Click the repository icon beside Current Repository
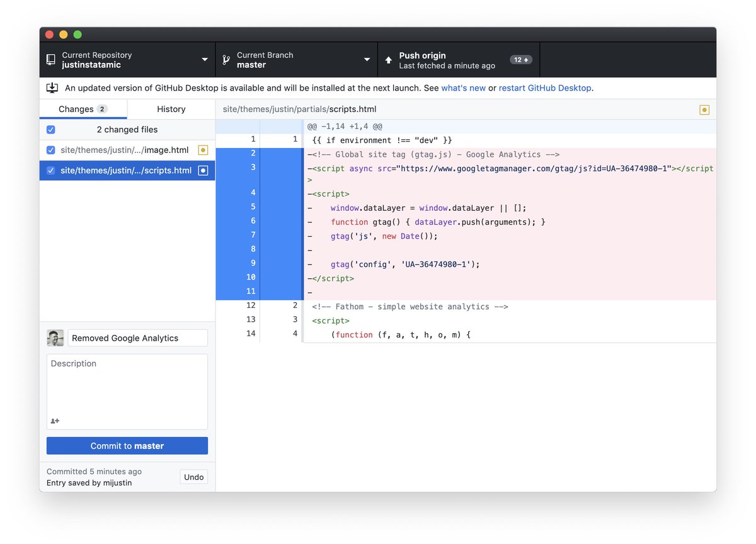This screenshot has height=544, width=756. click(51, 60)
